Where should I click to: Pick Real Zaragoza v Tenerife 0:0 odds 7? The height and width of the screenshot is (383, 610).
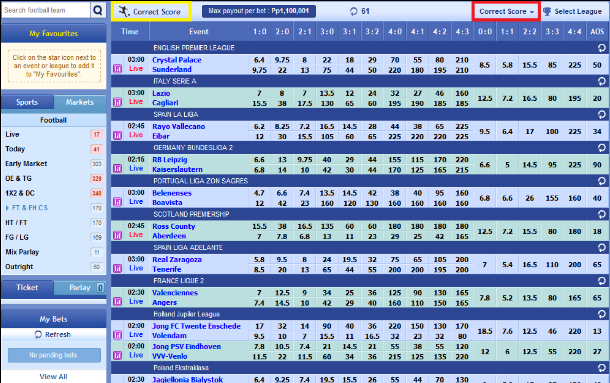(484, 265)
